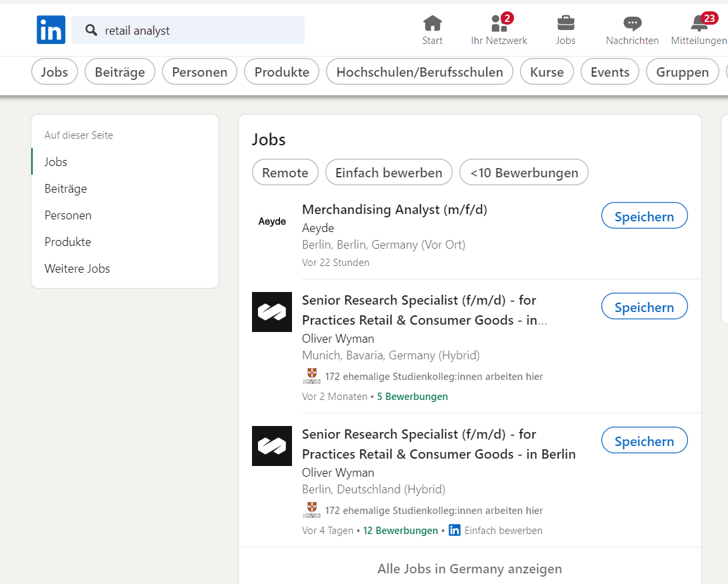Click the search magnifier icon
This screenshot has height=584, width=728.
tap(90, 29)
